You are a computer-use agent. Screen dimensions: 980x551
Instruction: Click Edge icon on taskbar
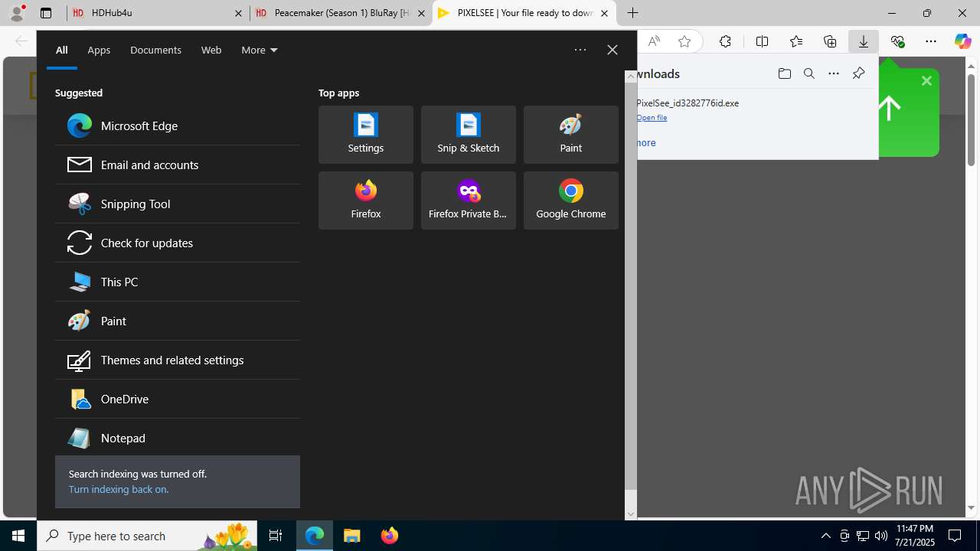(315, 536)
